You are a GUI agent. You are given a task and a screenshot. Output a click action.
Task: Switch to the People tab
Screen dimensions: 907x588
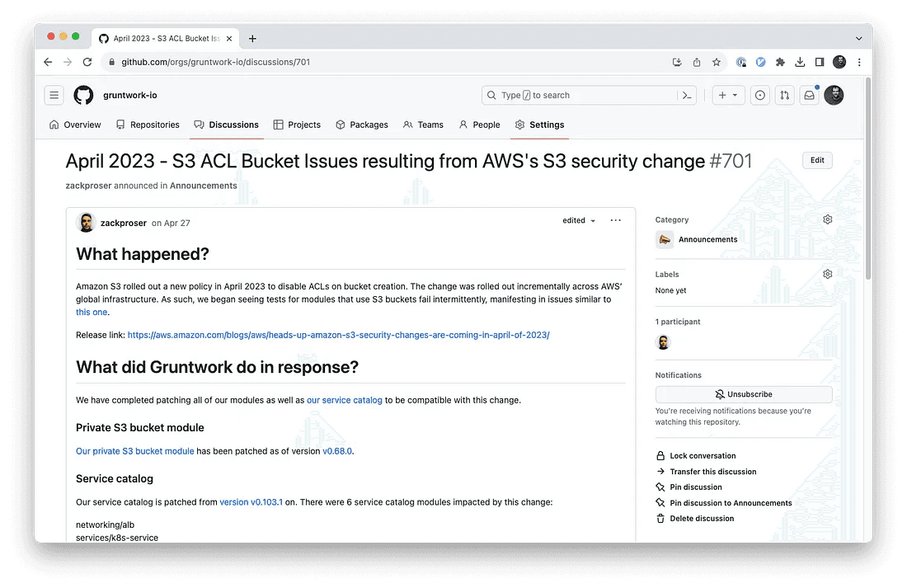480,125
